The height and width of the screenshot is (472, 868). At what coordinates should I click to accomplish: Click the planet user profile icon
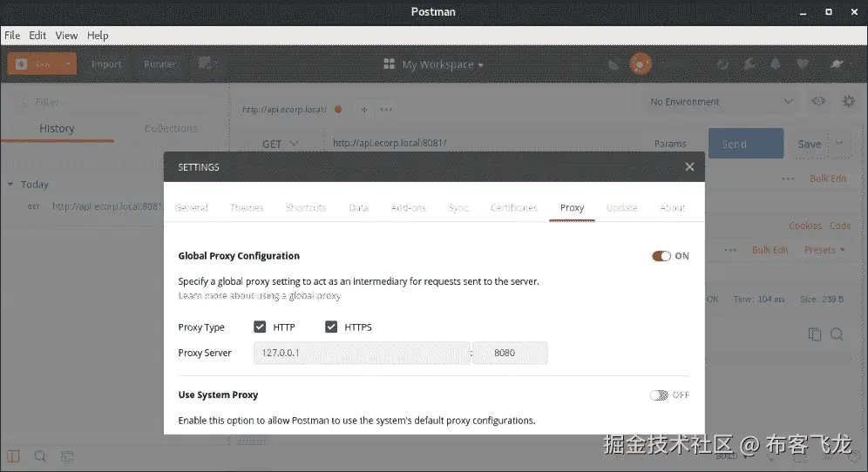point(837,64)
